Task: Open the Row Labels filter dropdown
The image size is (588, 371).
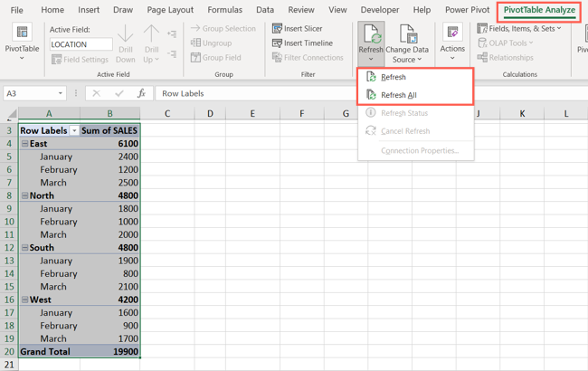Action: pos(74,131)
